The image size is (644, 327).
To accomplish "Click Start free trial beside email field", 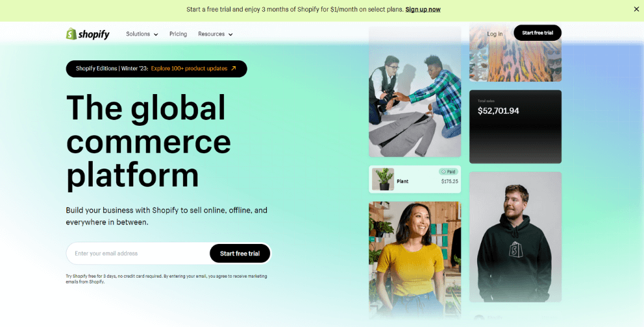I will pos(240,254).
